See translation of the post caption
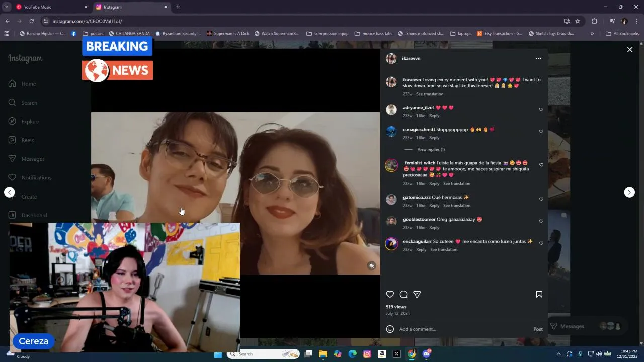The image size is (644, 362). point(430,94)
